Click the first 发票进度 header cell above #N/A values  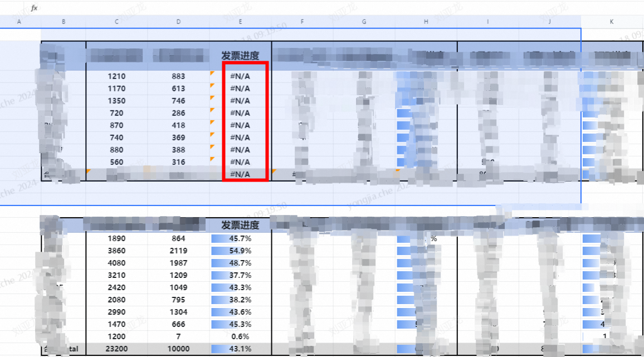240,56
